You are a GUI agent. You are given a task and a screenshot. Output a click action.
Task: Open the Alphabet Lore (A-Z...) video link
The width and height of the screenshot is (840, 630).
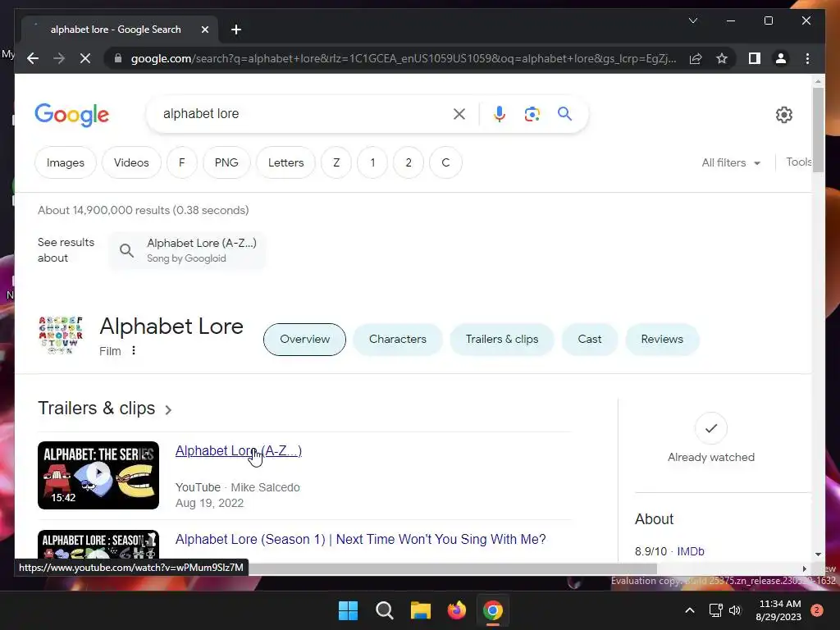[239, 451]
